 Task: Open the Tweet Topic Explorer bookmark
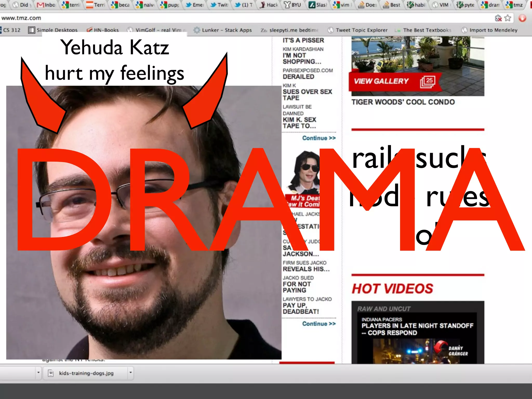pos(357,30)
